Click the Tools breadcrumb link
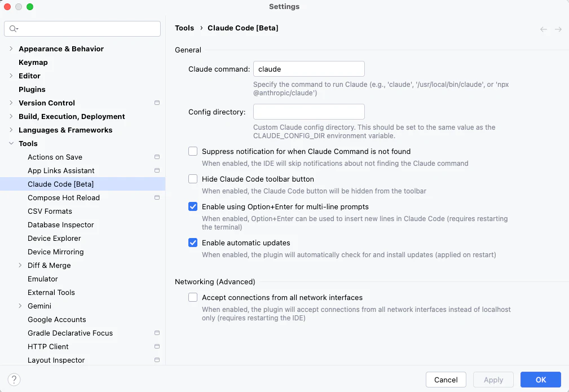The image size is (569, 392). pyautogui.click(x=184, y=28)
